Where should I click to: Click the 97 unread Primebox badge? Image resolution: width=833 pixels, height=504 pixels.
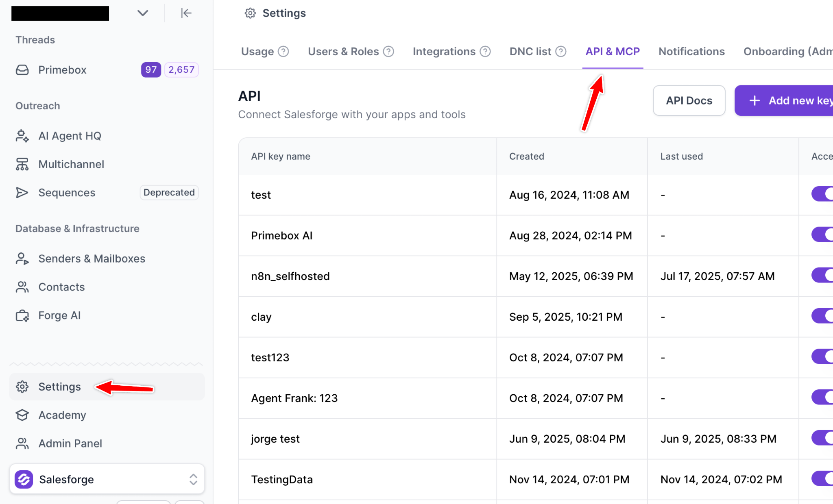pos(151,70)
